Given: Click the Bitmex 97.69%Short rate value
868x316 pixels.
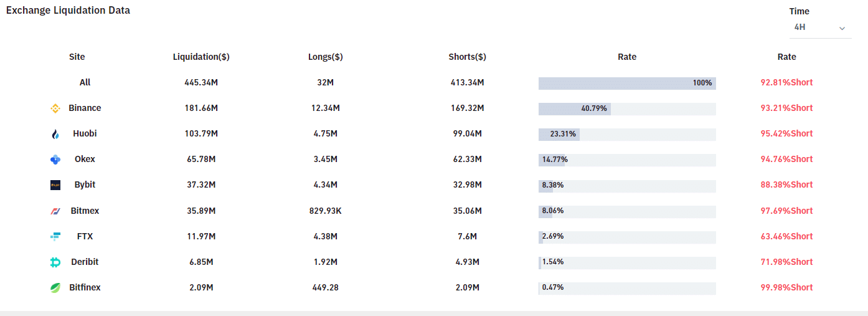Looking at the screenshot, I should click(786, 211).
